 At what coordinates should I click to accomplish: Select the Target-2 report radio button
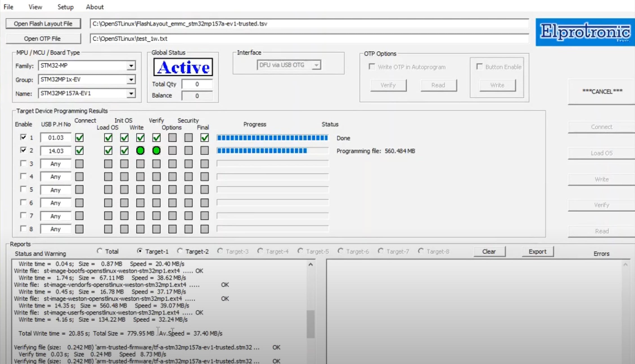pos(180,251)
